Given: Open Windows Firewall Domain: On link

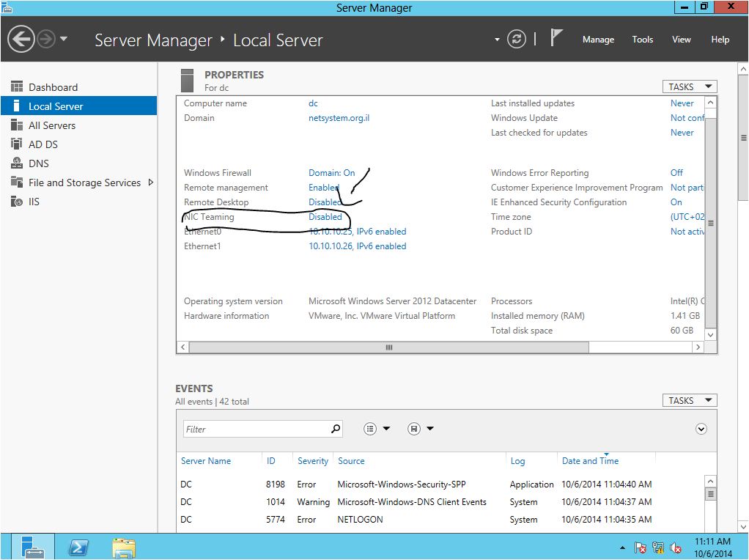Looking at the screenshot, I should click(x=331, y=173).
